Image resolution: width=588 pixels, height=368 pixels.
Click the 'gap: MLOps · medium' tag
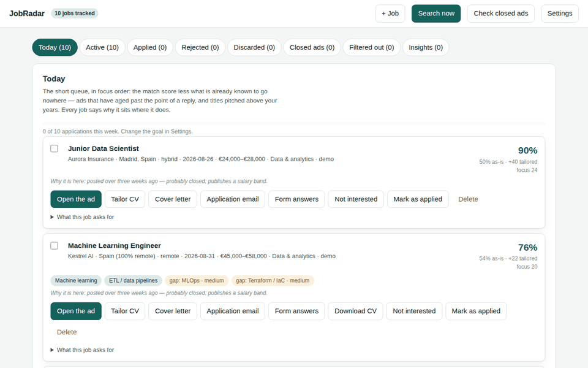(x=197, y=280)
